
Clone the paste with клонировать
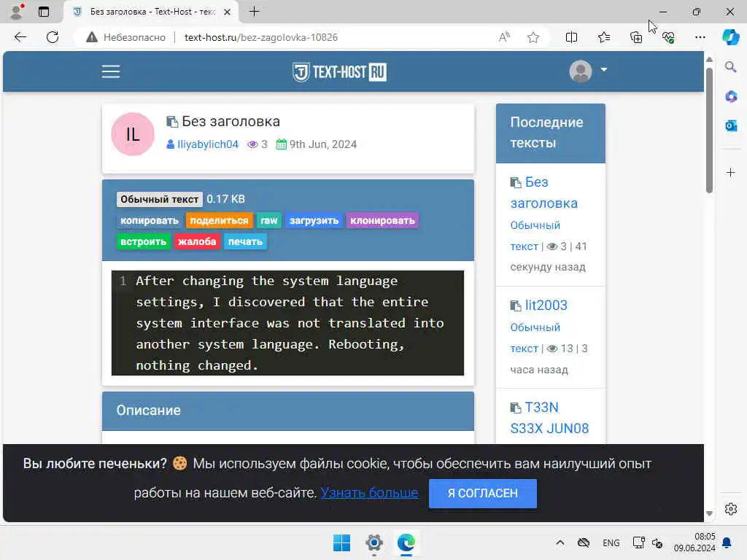pyautogui.click(x=382, y=220)
